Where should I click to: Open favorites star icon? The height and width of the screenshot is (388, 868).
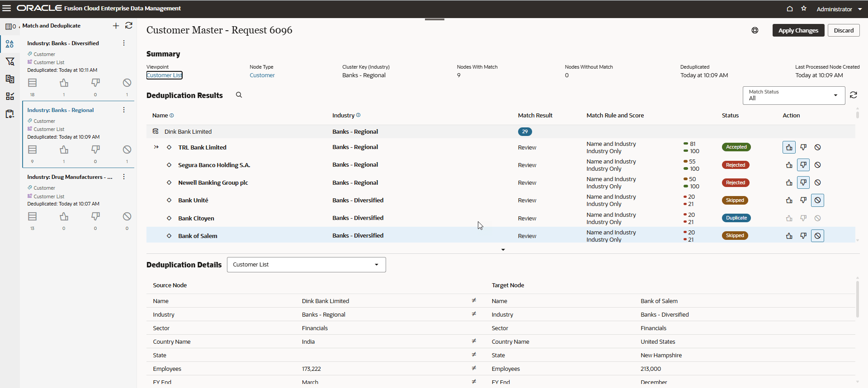pos(804,9)
